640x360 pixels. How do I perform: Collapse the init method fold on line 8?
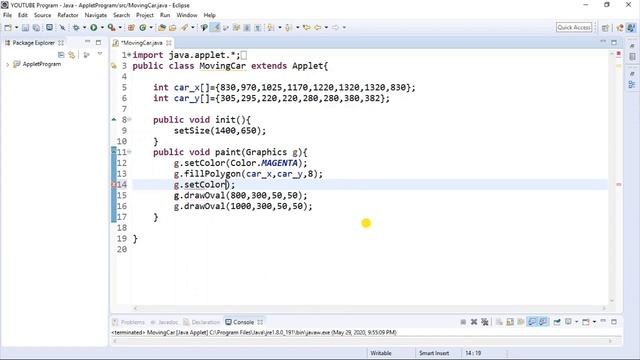(129, 120)
